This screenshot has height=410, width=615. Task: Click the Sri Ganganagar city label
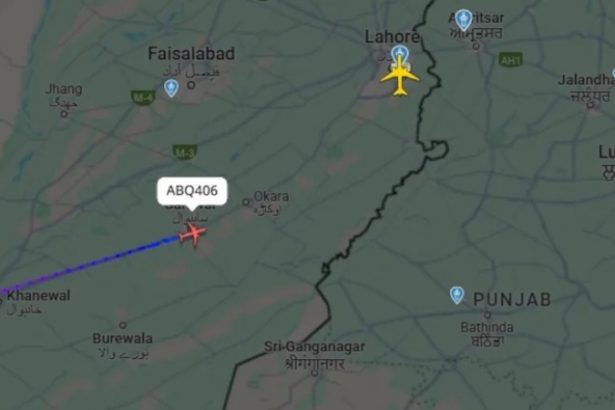(315, 347)
